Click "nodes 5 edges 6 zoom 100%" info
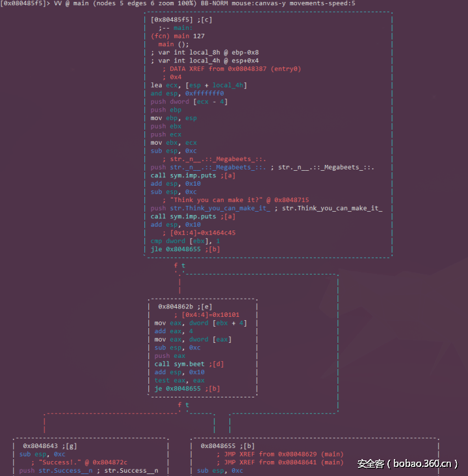Image resolution: width=468 pixels, height=476 pixels. [145, 4]
